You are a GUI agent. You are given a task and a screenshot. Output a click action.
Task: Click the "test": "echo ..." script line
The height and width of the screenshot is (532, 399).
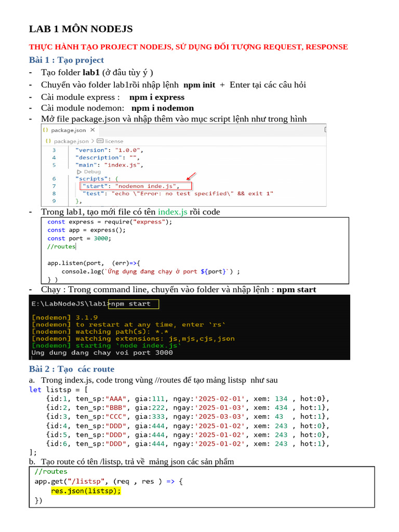click(x=178, y=193)
